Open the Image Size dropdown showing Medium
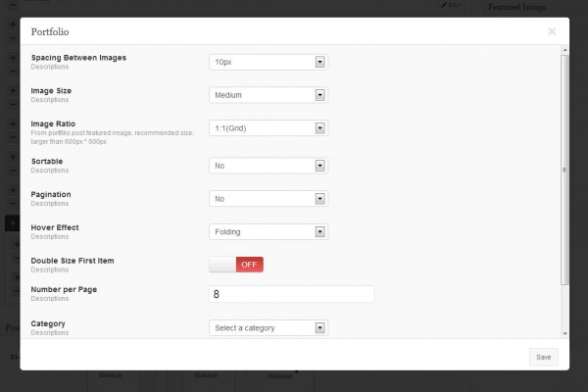 click(x=269, y=95)
